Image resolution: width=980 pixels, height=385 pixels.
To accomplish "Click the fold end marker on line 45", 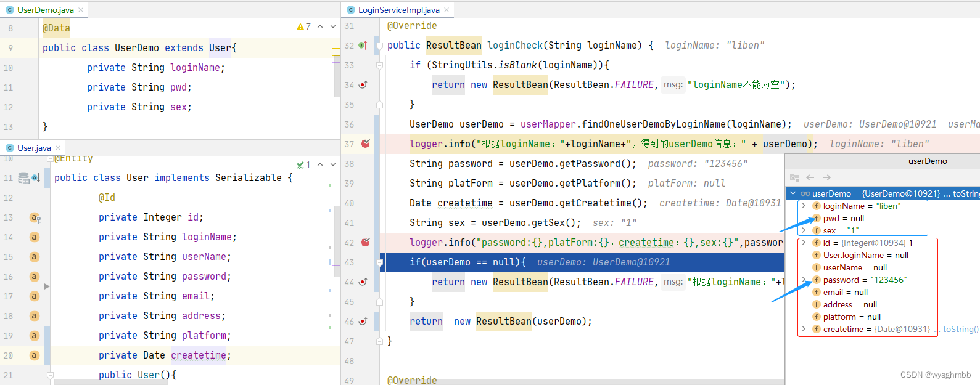I will [380, 302].
